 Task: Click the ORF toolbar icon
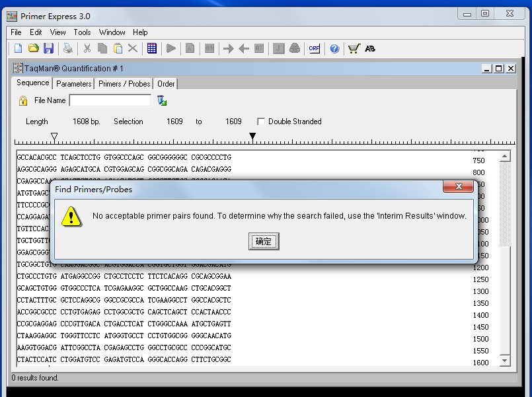314,48
